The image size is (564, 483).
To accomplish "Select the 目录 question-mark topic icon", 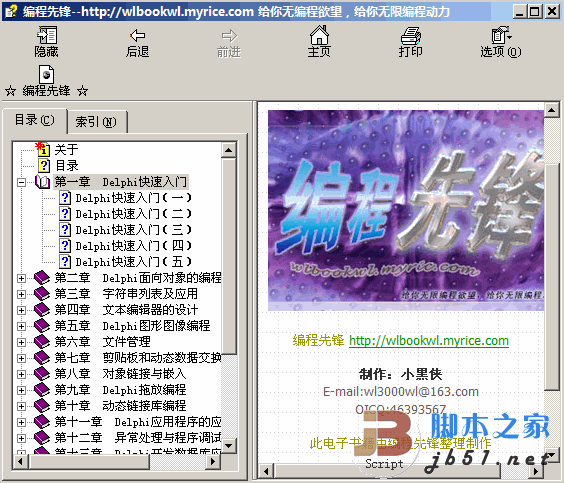I will [x=44, y=165].
